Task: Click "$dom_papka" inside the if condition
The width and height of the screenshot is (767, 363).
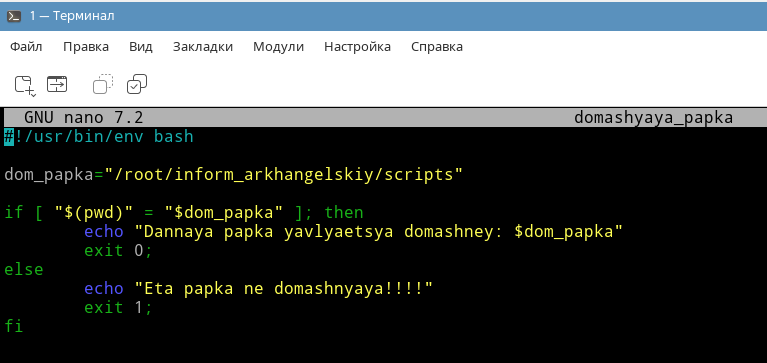Action: point(224,213)
